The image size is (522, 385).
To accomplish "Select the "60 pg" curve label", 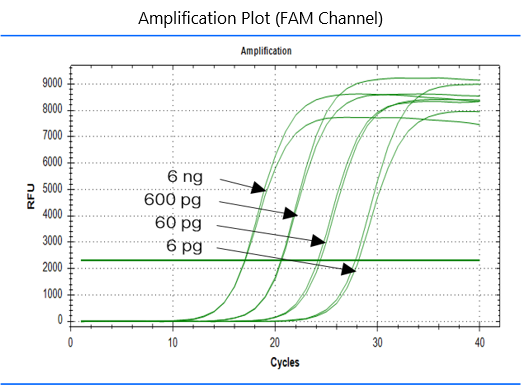I will point(178,223).
